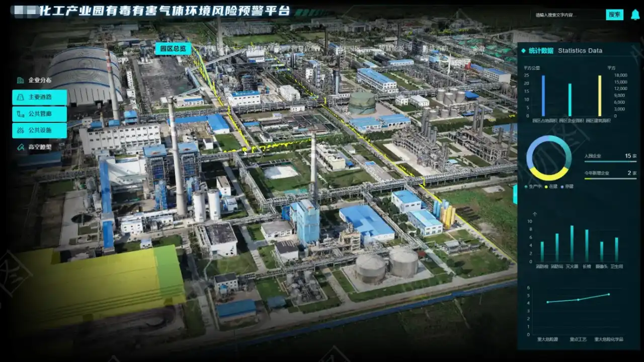Viewport: 644px width, 362px height.
Task: Click the donut chart of enterprise status
Action: pyautogui.click(x=548, y=158)
